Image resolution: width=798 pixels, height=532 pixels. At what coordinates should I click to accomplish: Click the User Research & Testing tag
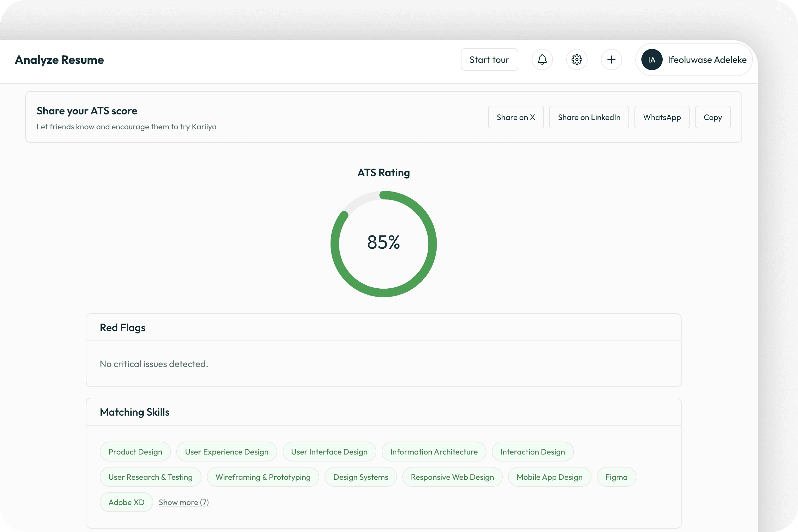[151, 477]
